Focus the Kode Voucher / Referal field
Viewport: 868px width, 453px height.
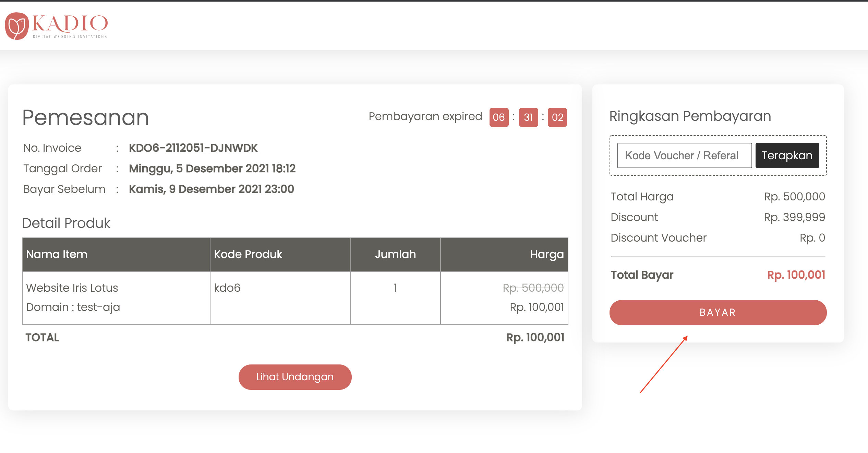tap(684, 155)
